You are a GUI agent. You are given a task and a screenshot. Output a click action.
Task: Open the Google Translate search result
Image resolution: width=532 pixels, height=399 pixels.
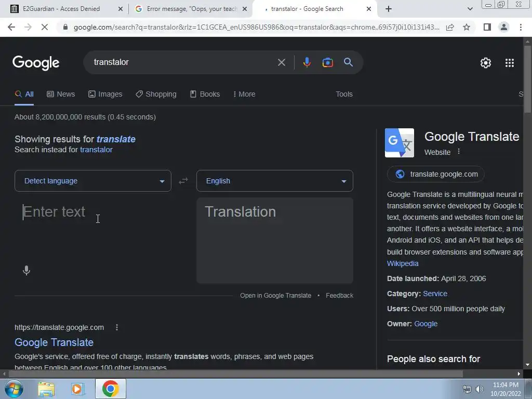click(x=54, y=342)
